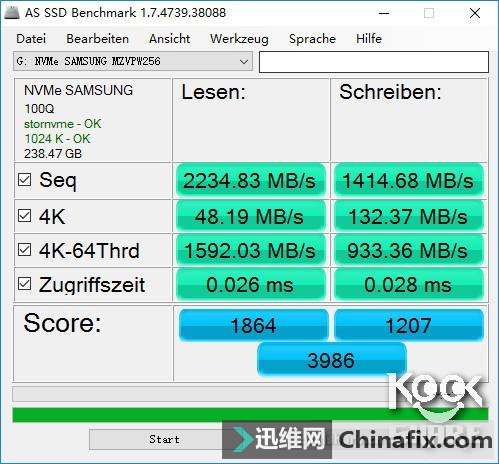Viewport: 499px width, 464px height.
Task: Uncheck the Zugriffszeit checkbox
Action: point(25,284)
